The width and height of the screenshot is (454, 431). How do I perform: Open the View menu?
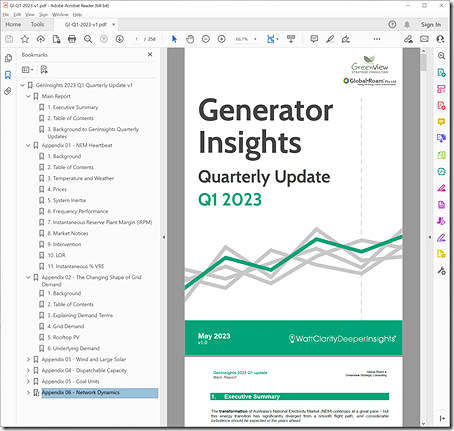(x=30, y=15)
